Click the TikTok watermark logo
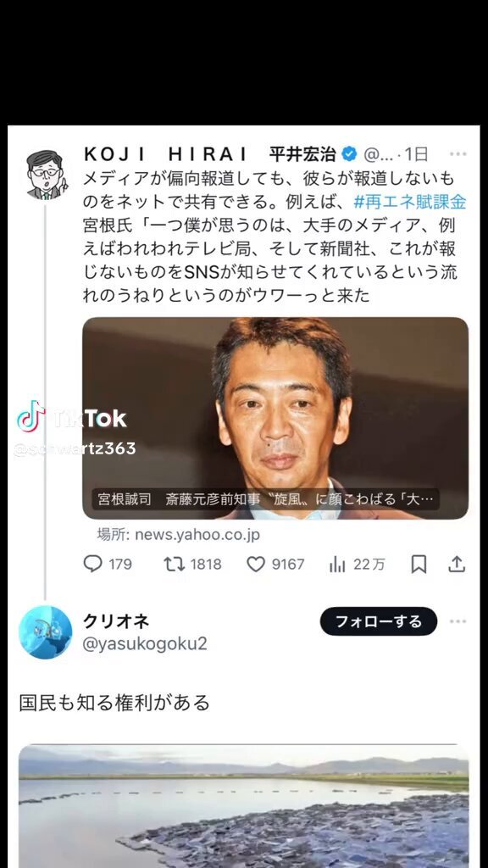This screenshot has height=868, width=488. pyautogui.click(x=72, y=418)
